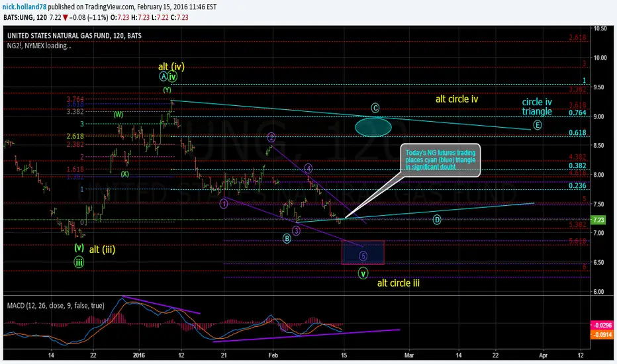Select the cyan circled B wave marker
617x364 pixels.
click(x=287, y=238)
